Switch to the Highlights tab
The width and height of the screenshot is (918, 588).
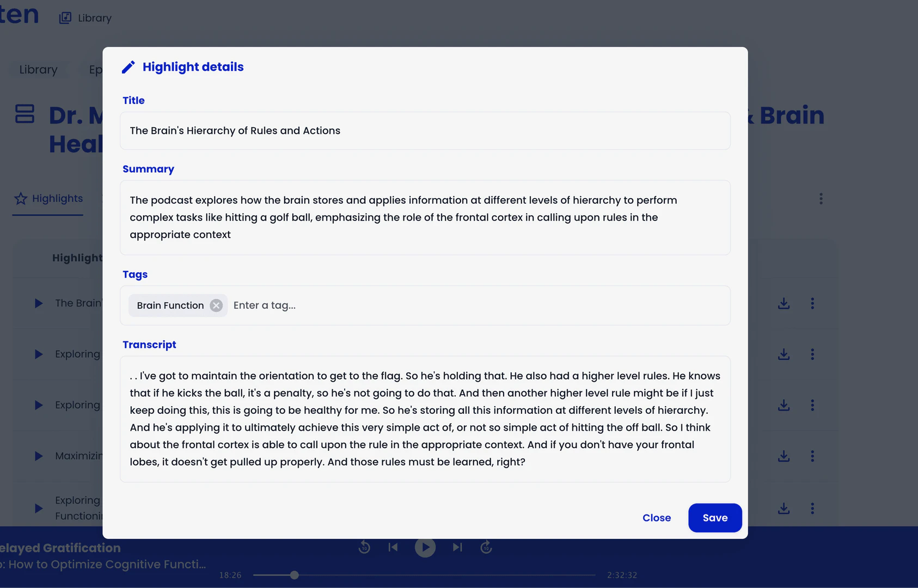pyautogui.click(x=48, y=199)
